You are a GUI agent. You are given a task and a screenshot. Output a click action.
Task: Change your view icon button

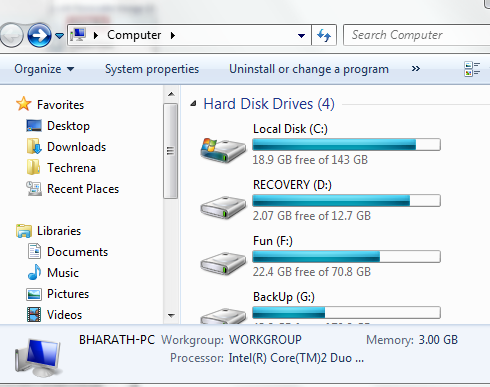click(x=472, y=69)
